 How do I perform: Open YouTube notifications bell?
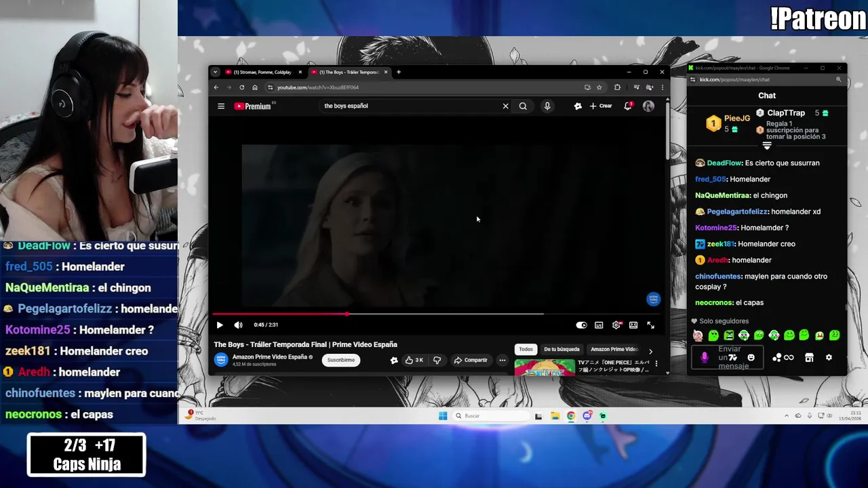628,106
